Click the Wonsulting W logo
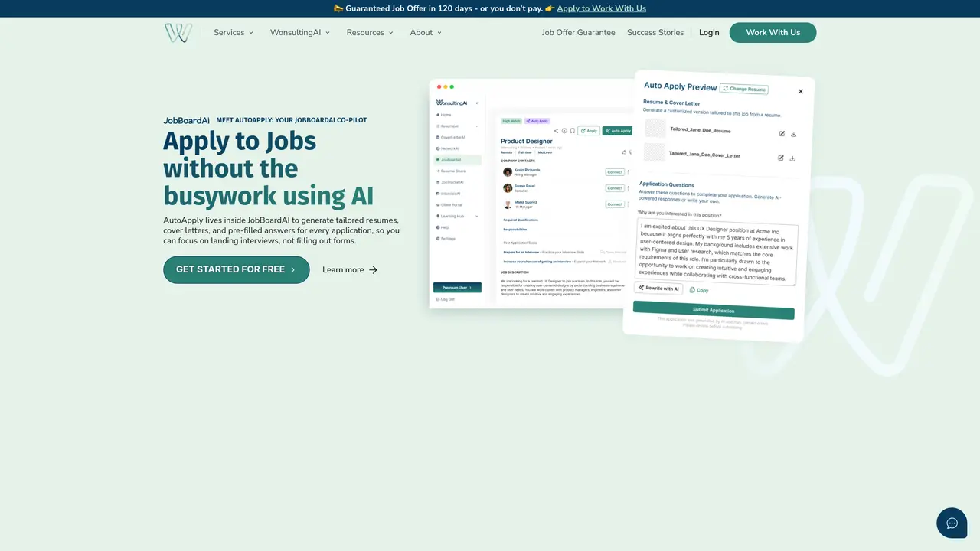Viewport: 980px width, 551px height. (178, 33)
